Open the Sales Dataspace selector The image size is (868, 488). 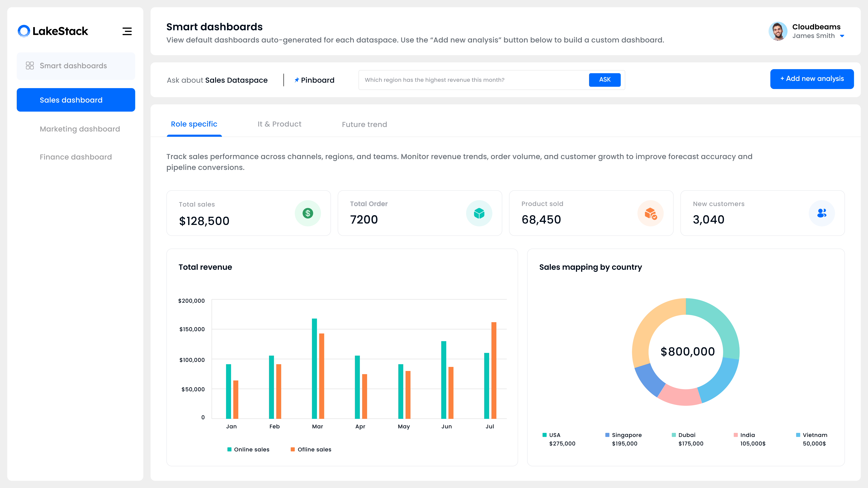pos(236,80)
